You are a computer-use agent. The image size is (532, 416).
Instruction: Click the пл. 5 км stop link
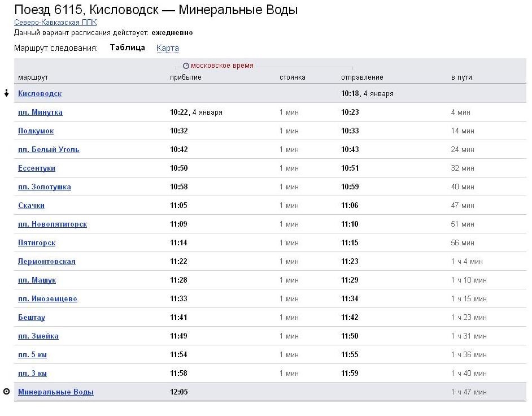(x=32, y=355)
